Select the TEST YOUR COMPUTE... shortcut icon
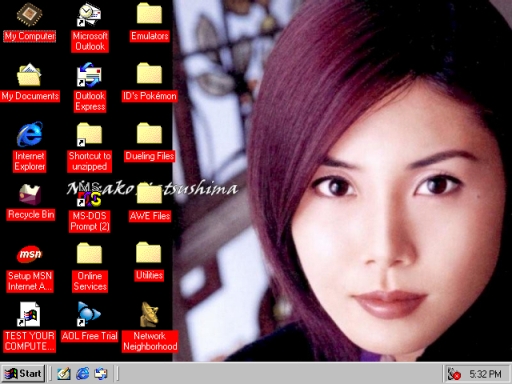This screenshot has height=384, width=512. [x=29, y=314]
